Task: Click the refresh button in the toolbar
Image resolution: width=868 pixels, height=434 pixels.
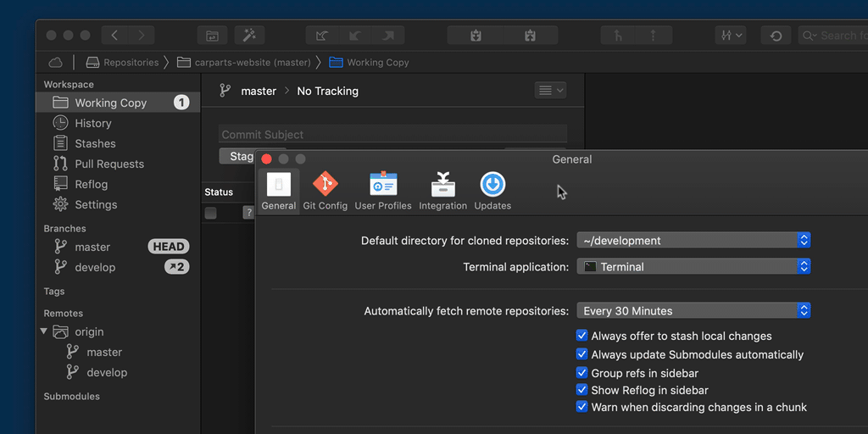Action: click(776, 36)
